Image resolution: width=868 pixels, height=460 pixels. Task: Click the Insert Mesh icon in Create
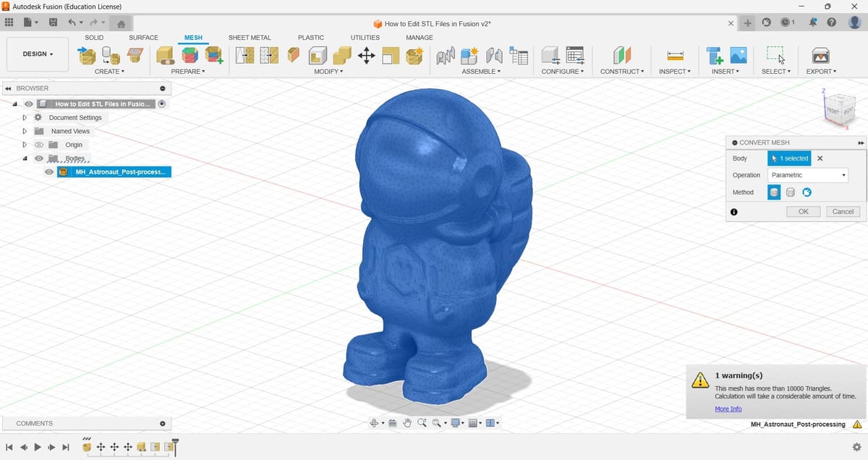click(x=87, y=55)
